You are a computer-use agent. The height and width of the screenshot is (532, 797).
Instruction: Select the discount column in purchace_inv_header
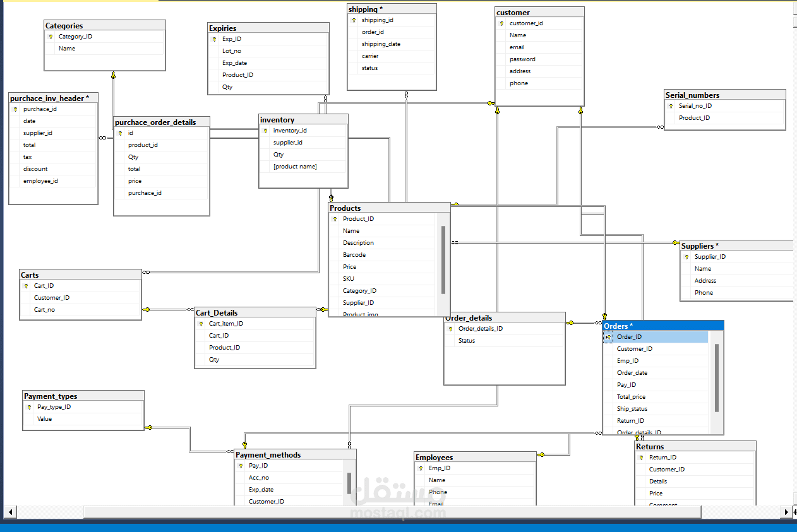(53, 169)
